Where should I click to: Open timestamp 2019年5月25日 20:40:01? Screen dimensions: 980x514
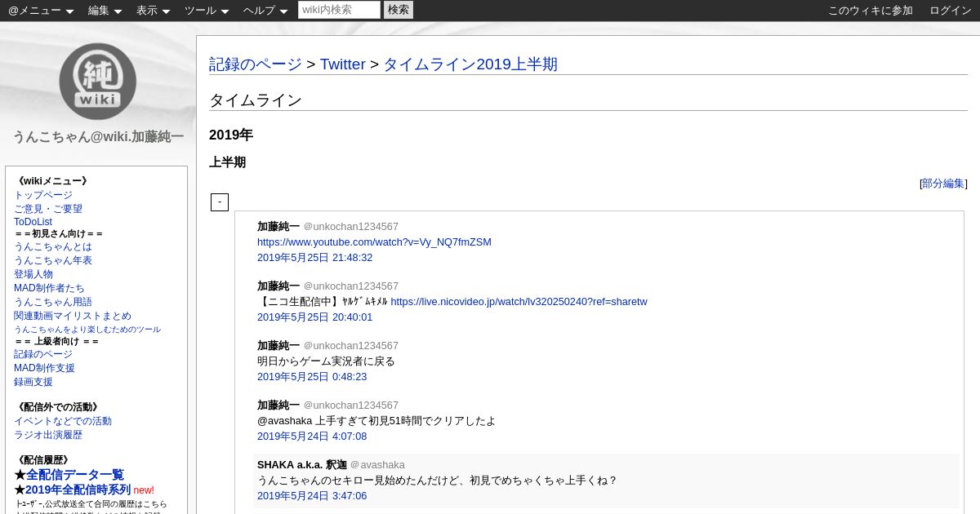pos(314,317)
